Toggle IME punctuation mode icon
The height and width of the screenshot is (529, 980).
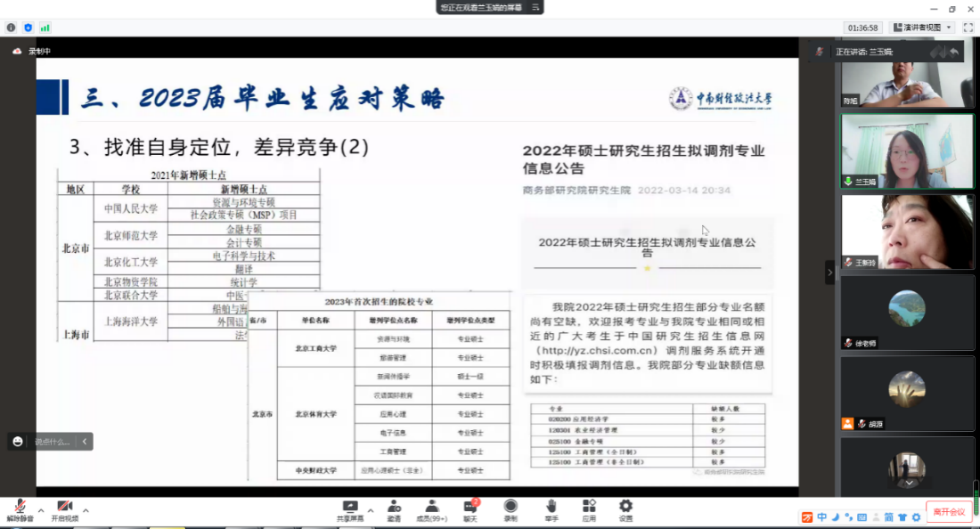pyautogui.click(x=849, y=517)
